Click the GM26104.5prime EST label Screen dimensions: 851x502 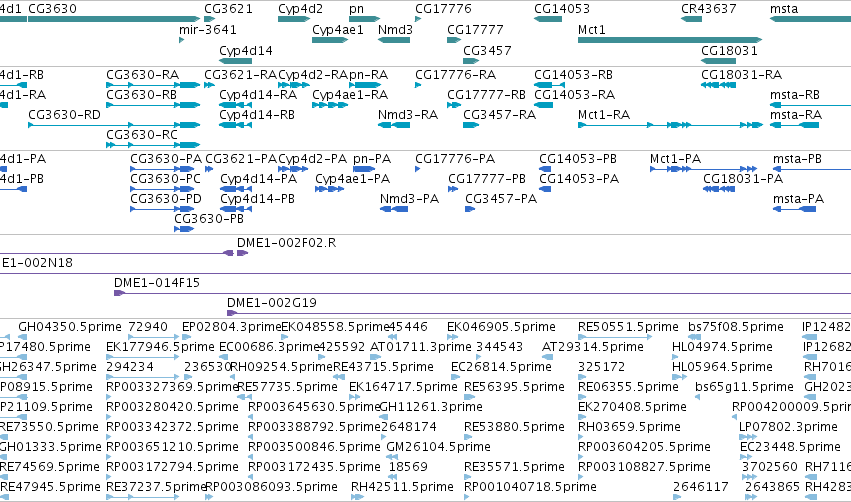tap(439, 447)
